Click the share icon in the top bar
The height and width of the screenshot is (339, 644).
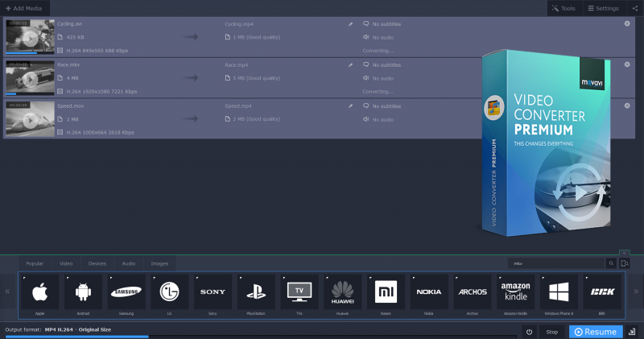635,8
